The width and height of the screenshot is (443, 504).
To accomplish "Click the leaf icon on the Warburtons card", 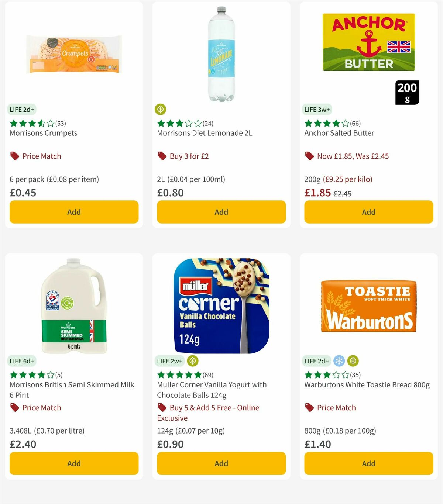I will click(x=354, y=361).
